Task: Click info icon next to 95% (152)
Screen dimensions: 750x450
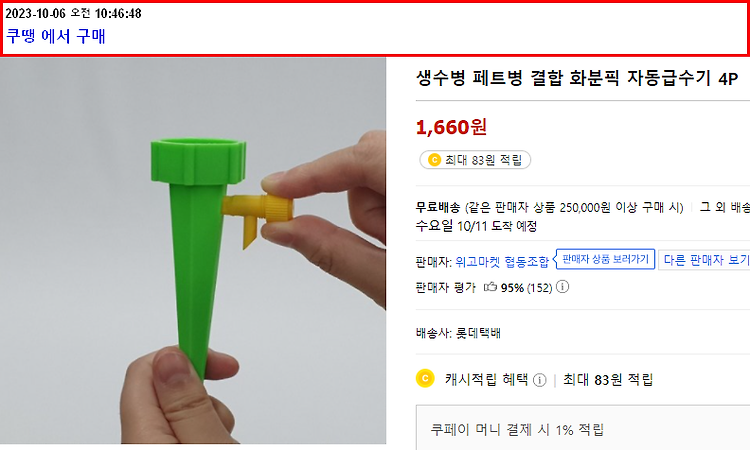Action: [x=562, y=287]
